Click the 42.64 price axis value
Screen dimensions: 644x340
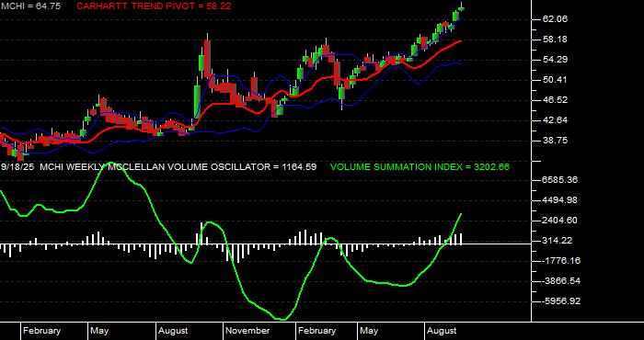click(x=556, y=120)
